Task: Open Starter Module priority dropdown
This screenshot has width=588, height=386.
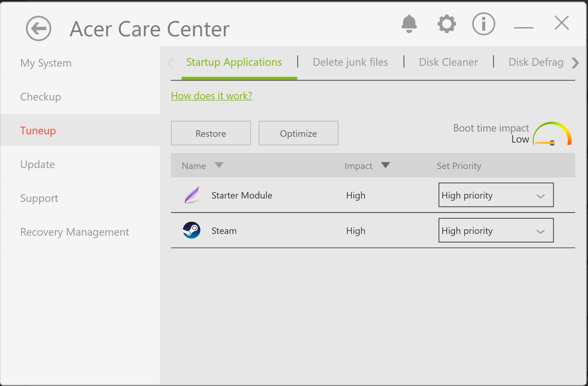Action: click(496, 195)
